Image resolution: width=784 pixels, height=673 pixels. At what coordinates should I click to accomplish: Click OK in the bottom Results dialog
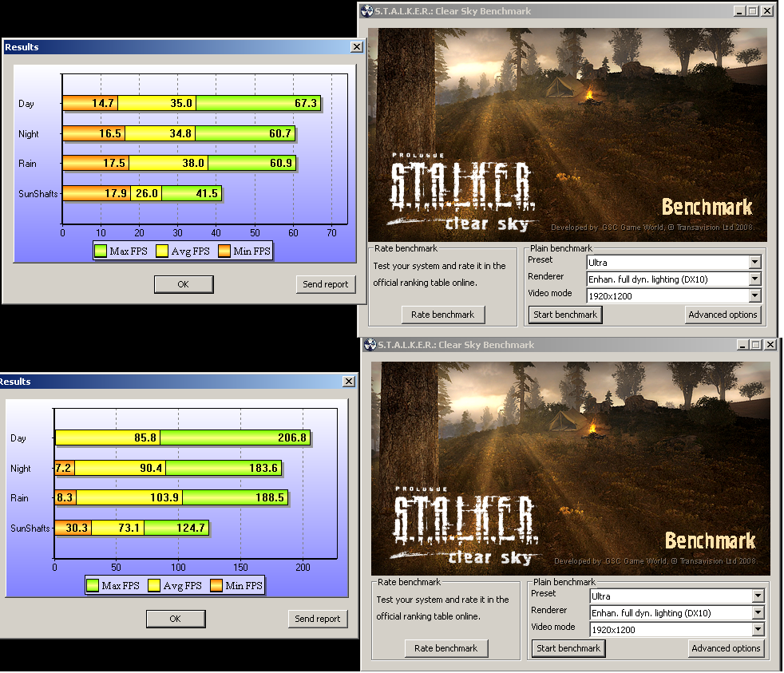click(x=176, y=619)
